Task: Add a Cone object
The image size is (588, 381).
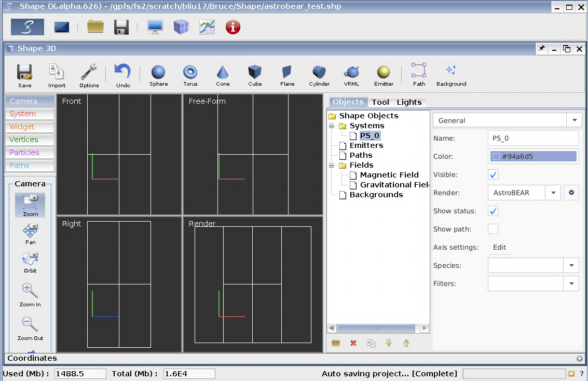Action: pyautogui.click(x=222, y=75)
